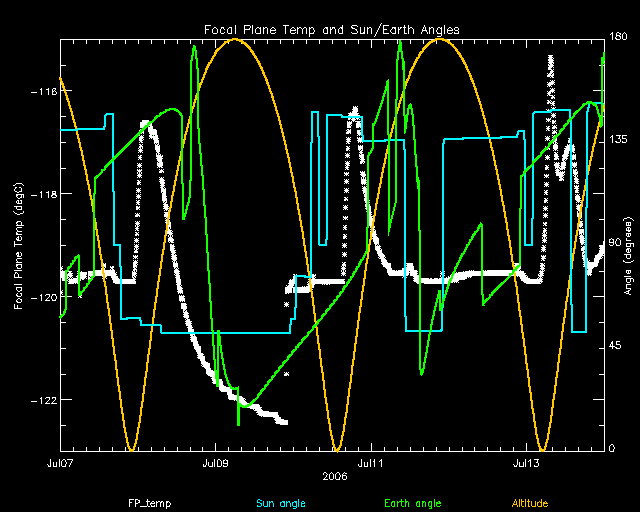This screenshot has width=640, height=512.
Task: Select the Jul11 x-axis date label
Action: point(371,464)
